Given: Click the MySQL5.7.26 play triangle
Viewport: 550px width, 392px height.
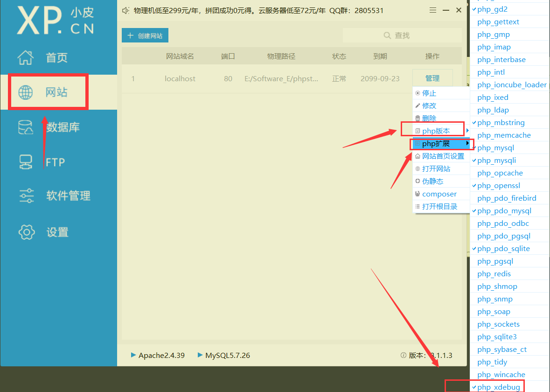Looking at the screenshot, I should [200, 355].
